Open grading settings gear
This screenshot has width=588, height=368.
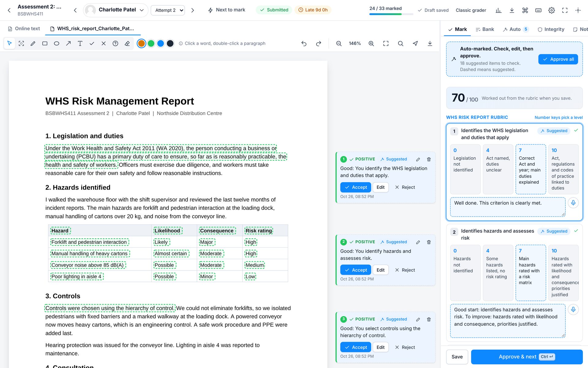552,10
